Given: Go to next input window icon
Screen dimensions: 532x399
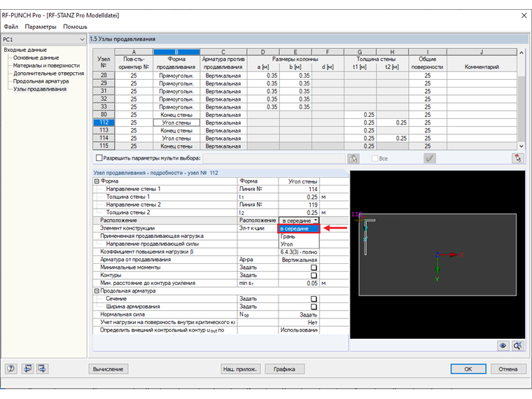Looking at the screenshot, I should click(43, 368).
